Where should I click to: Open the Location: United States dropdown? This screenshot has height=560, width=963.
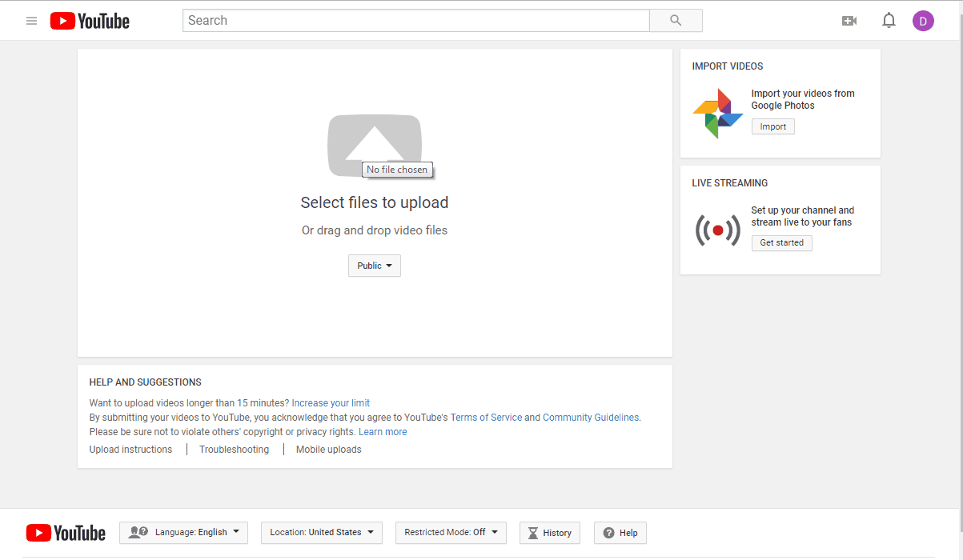tap(322, 533)
